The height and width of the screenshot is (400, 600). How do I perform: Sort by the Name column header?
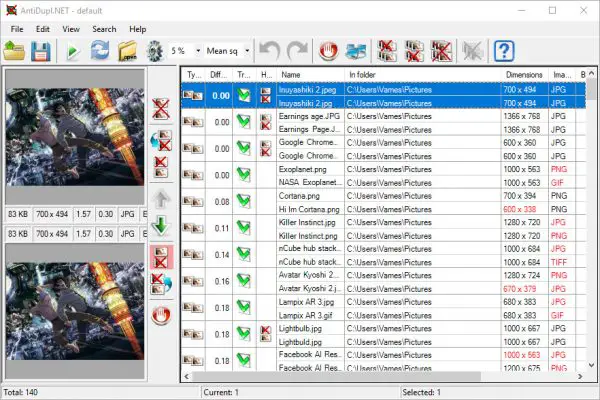(x=310, y=75)
